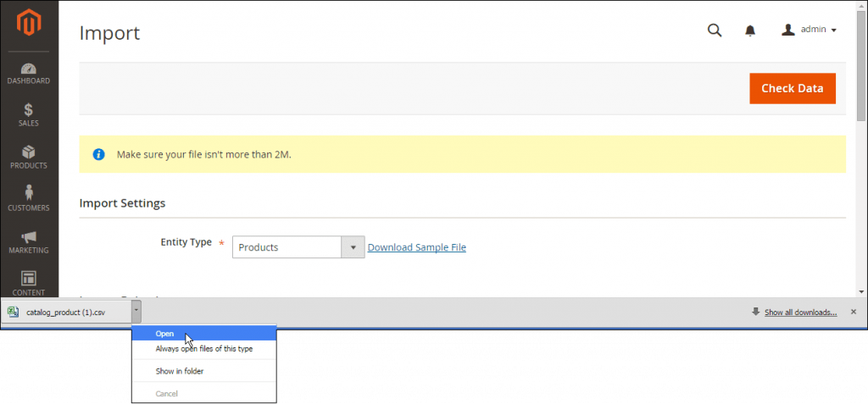The width and height of the screenshot is (868, 404).
Task: Open the notifications bell icon
Action: tap(750, 30)
